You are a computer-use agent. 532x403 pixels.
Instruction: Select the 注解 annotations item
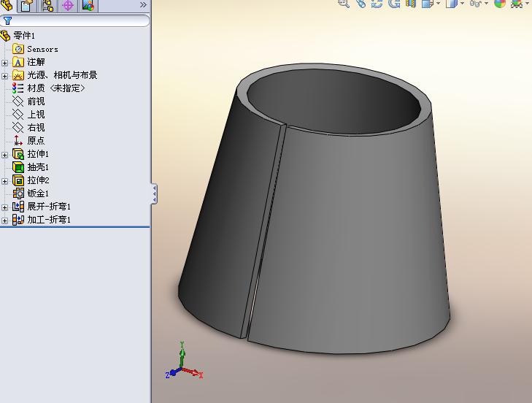(36, 62)
